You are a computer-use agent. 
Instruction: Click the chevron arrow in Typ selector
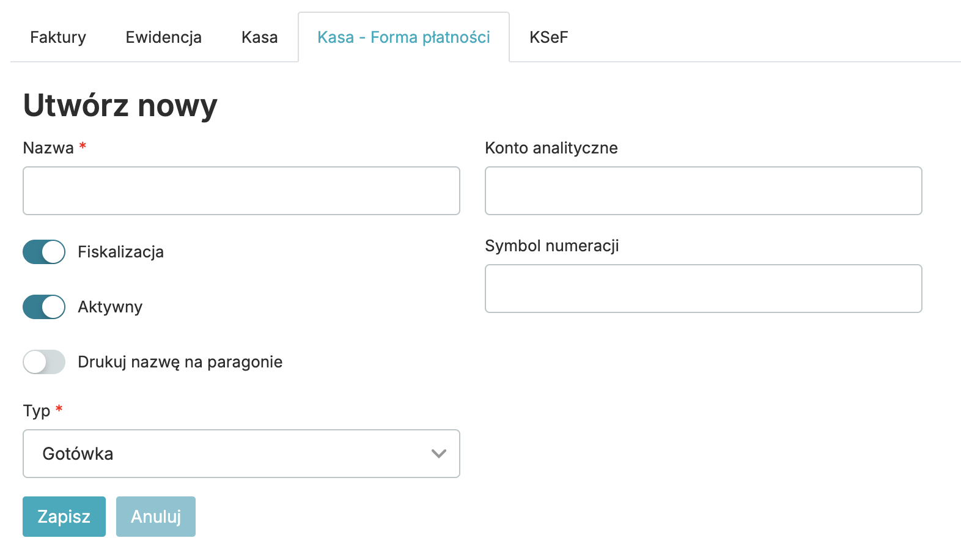[438, 454]
